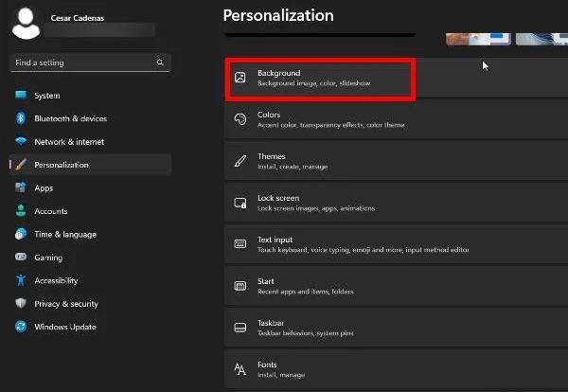The image size is (568, 392).
Task: Open Time & language settings
Action: pyautogui.click(x=90, y=234)
